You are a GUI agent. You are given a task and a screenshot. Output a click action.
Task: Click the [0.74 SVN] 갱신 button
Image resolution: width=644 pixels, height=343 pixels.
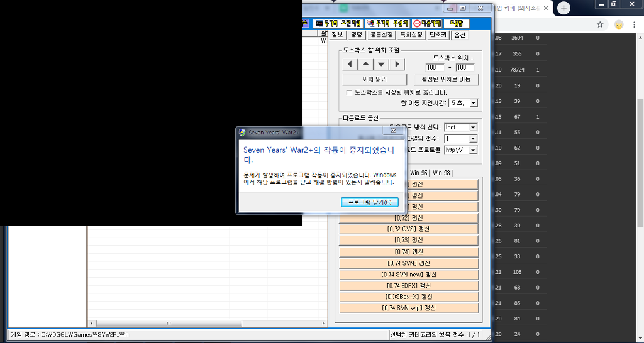point(409,263)
